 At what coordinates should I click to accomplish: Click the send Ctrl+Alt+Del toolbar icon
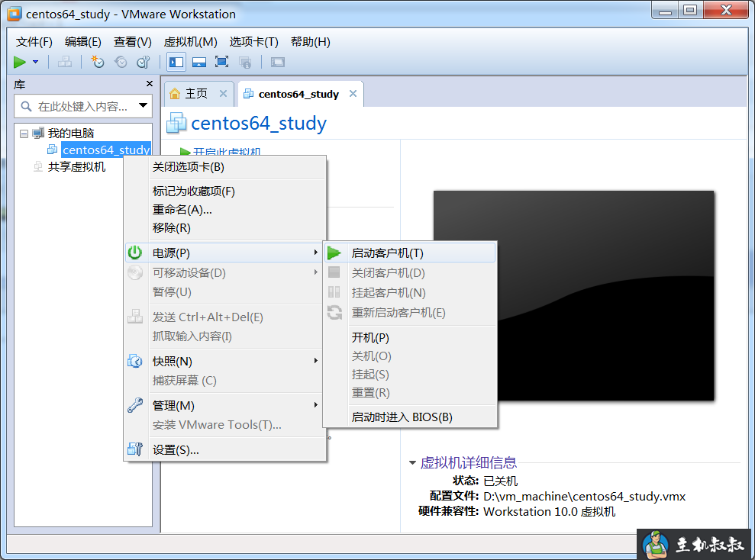[x=65, y=62]
